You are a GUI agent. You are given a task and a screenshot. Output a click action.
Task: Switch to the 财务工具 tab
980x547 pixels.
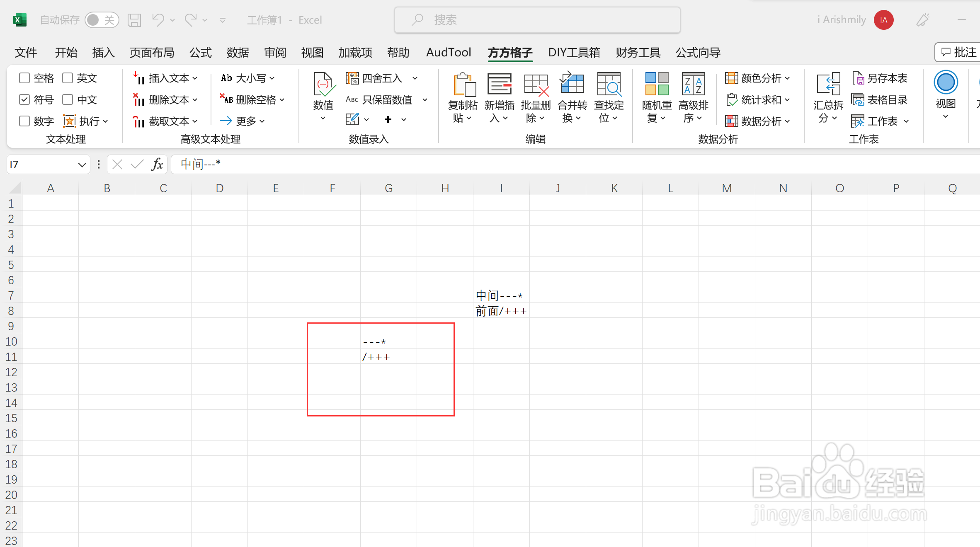[638, 53]
